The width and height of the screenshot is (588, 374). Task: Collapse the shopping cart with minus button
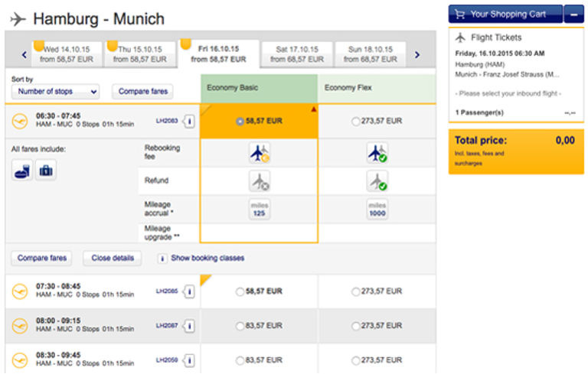[574, 15]
